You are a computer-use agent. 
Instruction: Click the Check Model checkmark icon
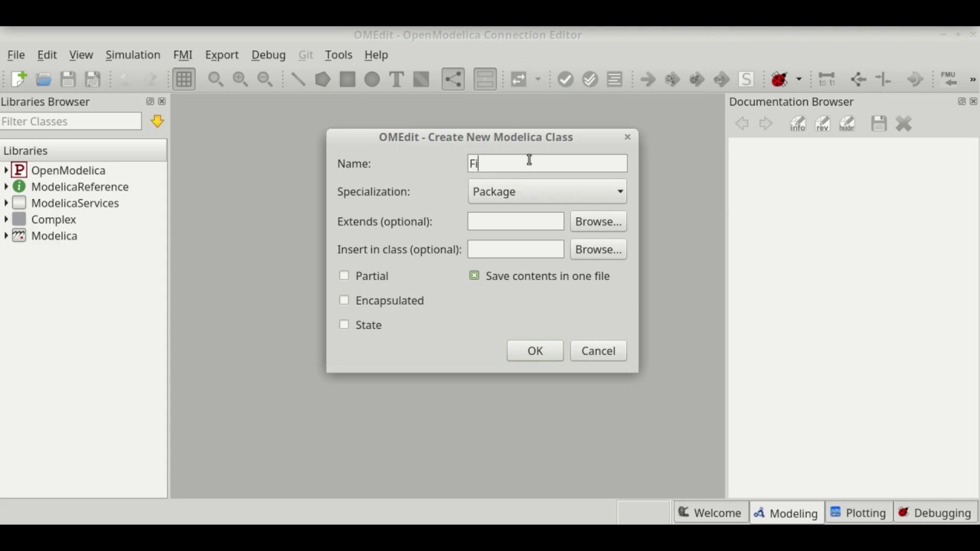tap(565, 79)
